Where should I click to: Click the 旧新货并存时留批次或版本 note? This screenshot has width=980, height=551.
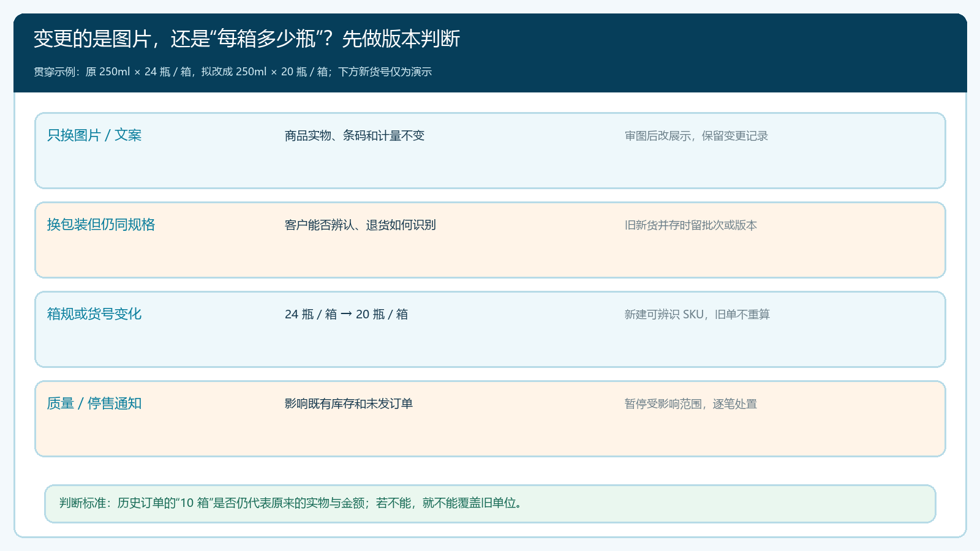(x=691, y=225)
